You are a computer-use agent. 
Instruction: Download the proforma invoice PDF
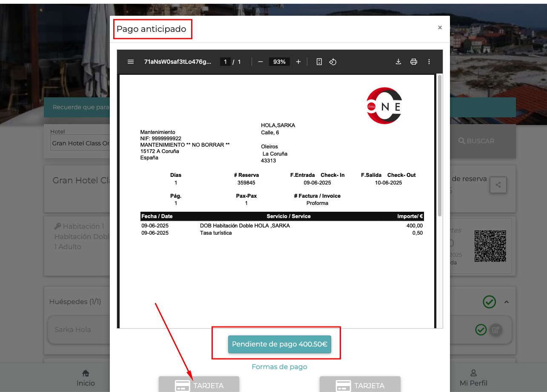[398, 62]
